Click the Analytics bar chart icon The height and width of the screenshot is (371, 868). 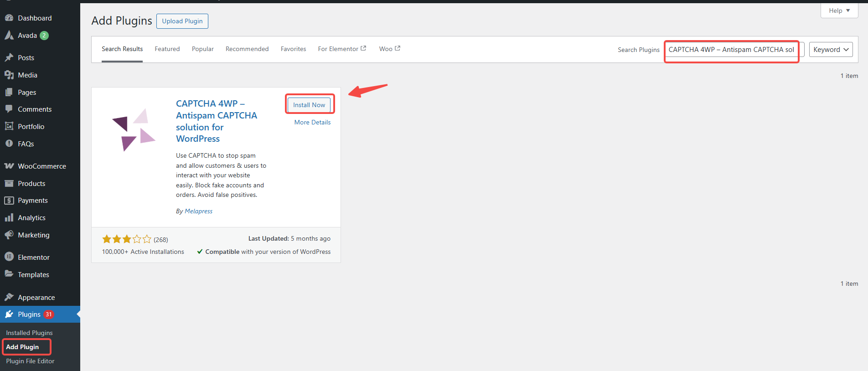tap(9, 217)
